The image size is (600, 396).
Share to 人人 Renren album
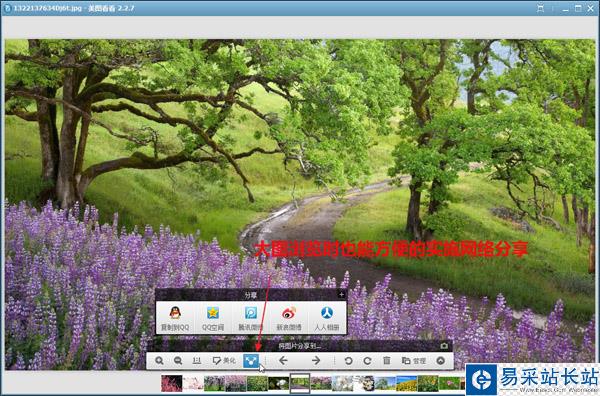(x=327, y=318)
